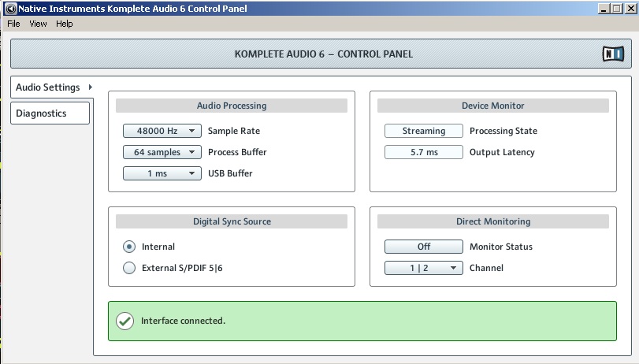Open the Channel 1 | 2 dropdown
The image size is (639, 364).
point(423,268)
